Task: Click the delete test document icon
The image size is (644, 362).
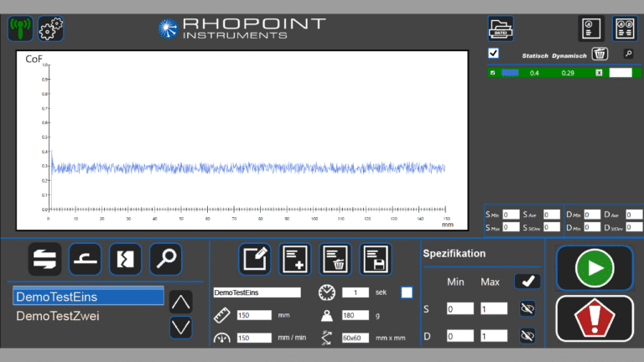Action: (x=335, y=260)
